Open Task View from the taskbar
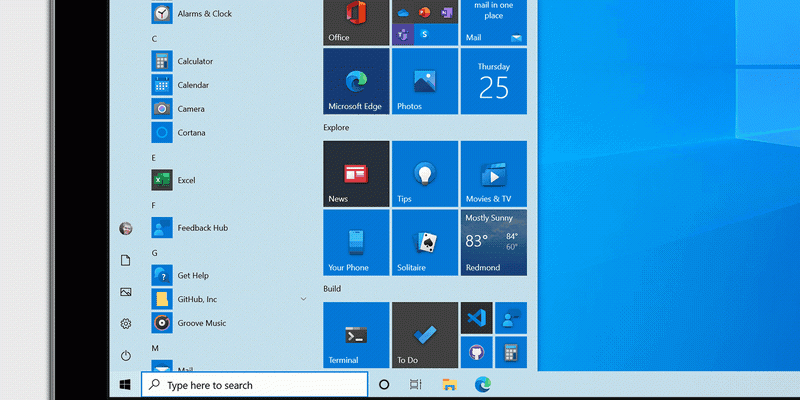The height and width of the screenshot is (400, 800). tap(416, 385)
